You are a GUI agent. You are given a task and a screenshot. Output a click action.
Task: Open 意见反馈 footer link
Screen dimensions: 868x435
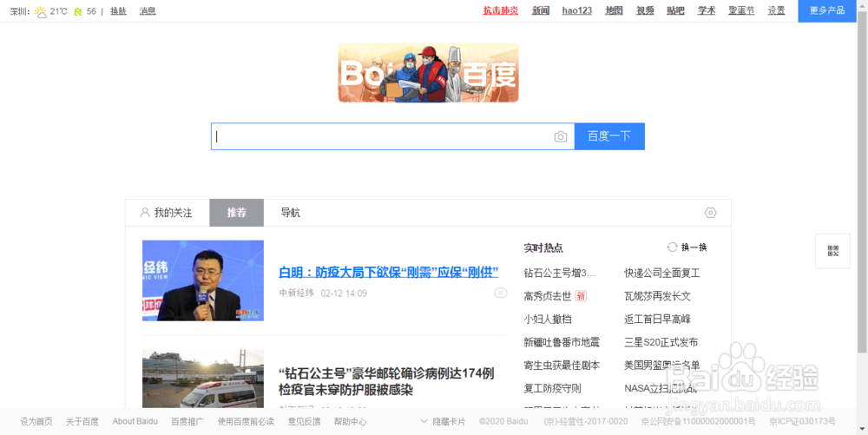pos(304,421)
